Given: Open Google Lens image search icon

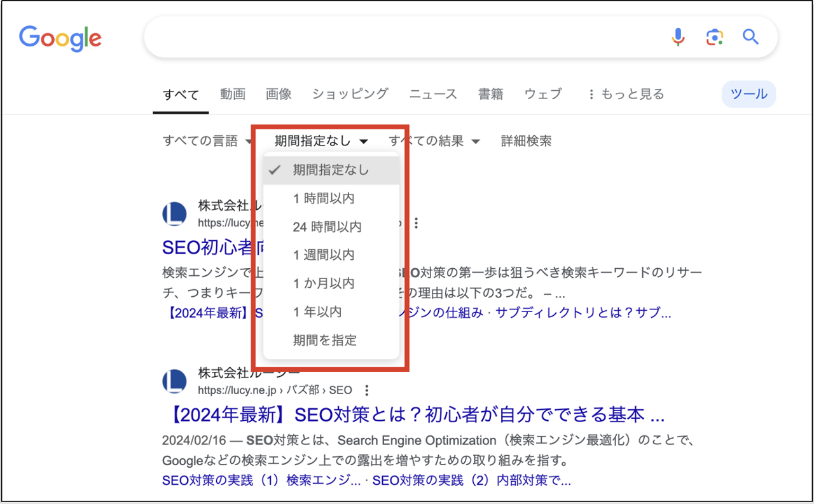Looking at the screenshot, I should pos(715,37).
